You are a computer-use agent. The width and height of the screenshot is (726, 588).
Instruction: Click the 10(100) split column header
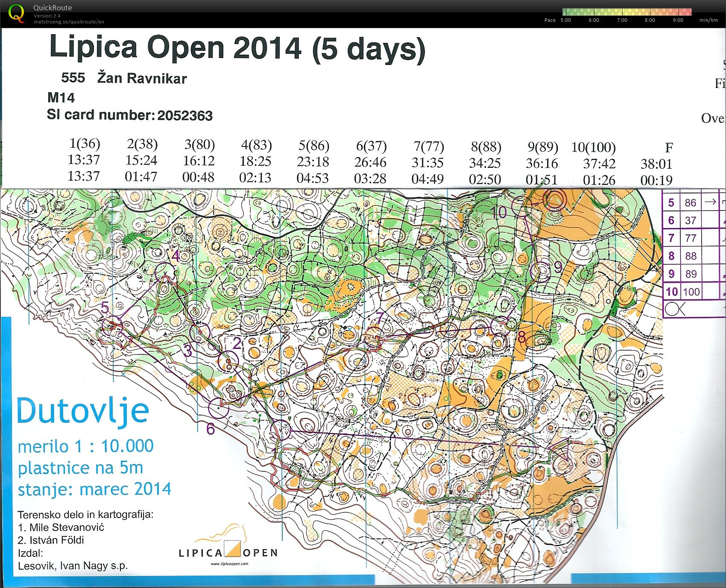click(x=594, y=148)
